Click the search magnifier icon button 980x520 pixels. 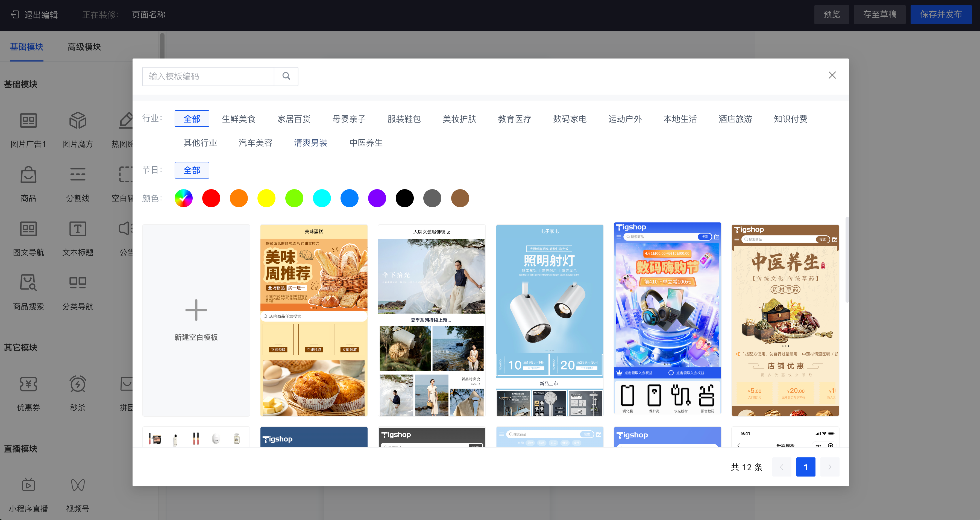pos(286,76)
